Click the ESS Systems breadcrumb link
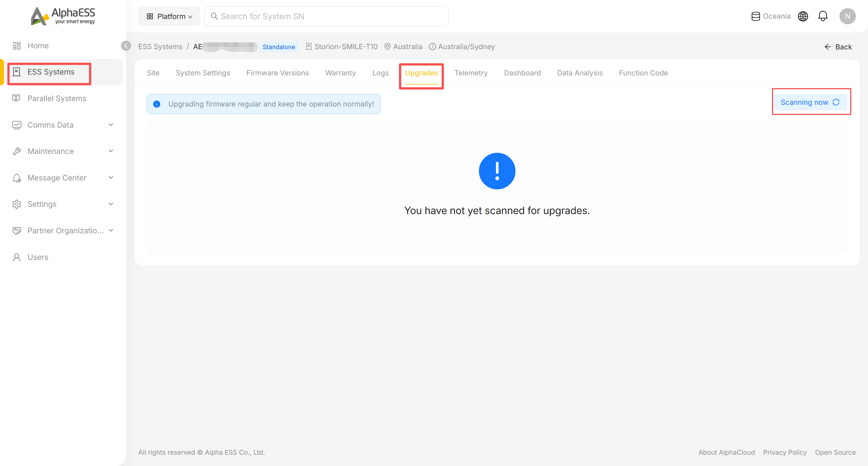The width and height of the screenshot is (868, 466). click(160, 47)
